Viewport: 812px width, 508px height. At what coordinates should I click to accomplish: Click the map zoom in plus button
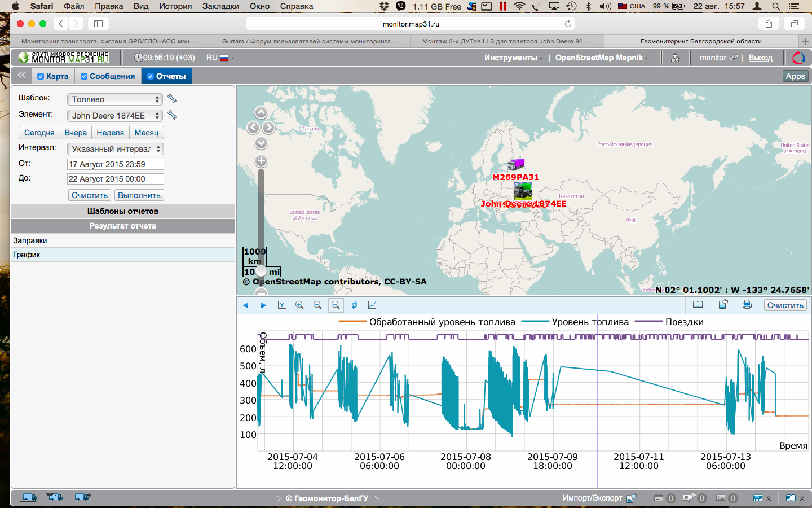pos(261,161)
